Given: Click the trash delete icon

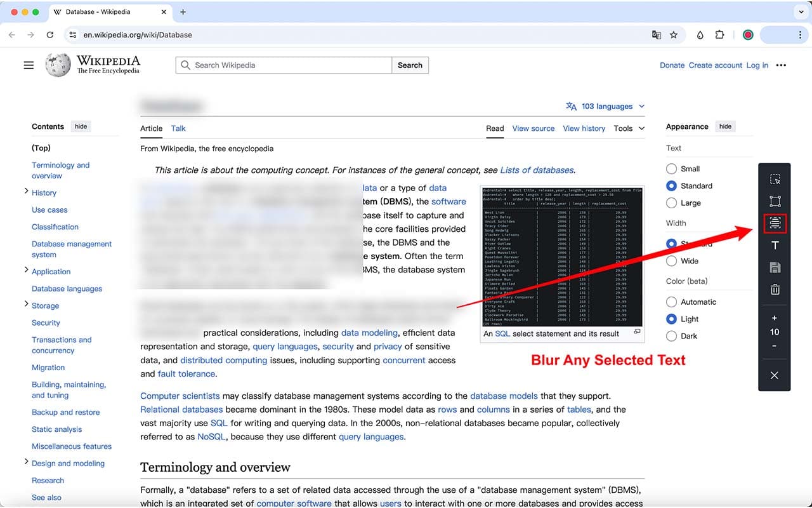Looking at the screenshot, I should click(775, 290).
